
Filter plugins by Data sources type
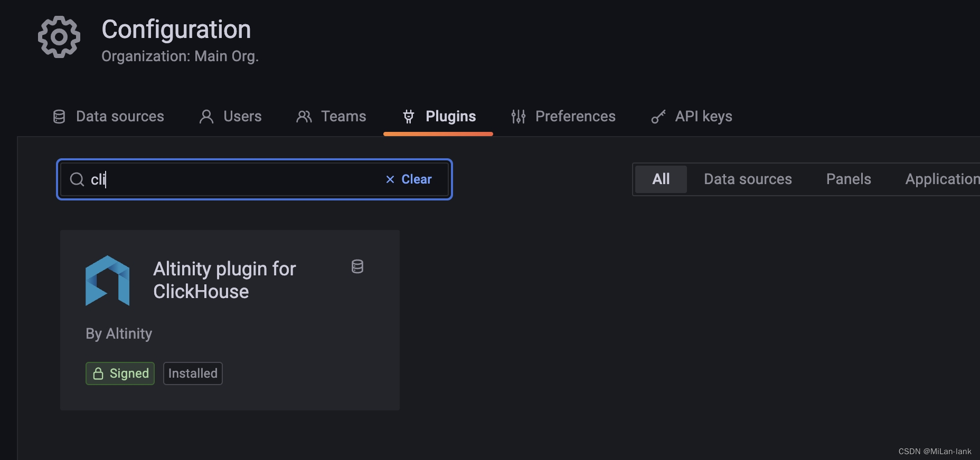click(748, 179)
